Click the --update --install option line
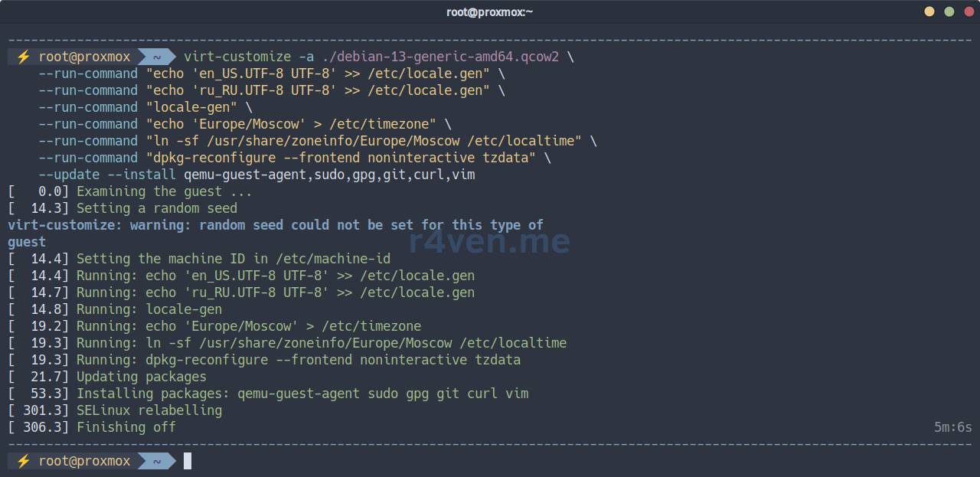 point(256,175)
